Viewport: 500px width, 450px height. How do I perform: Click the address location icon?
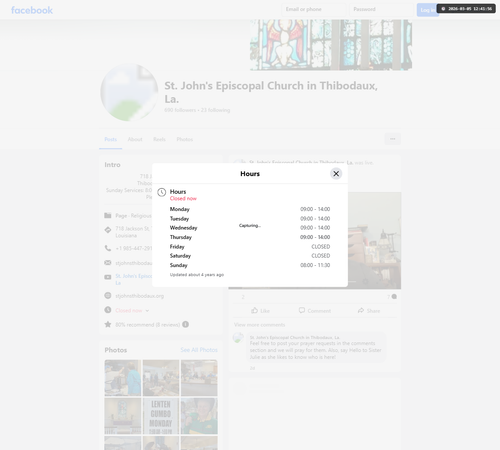(x=108, y=230)
